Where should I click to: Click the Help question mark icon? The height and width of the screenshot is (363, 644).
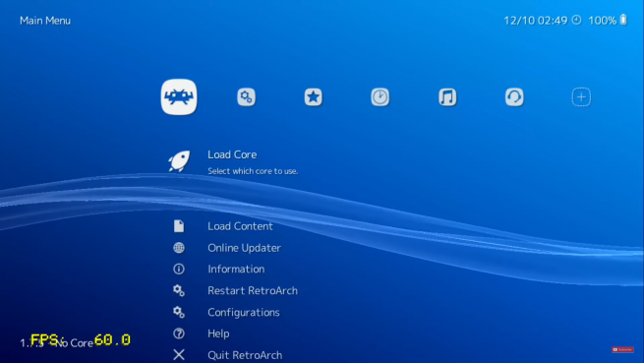pyautogui.click(x=179, y=333)
